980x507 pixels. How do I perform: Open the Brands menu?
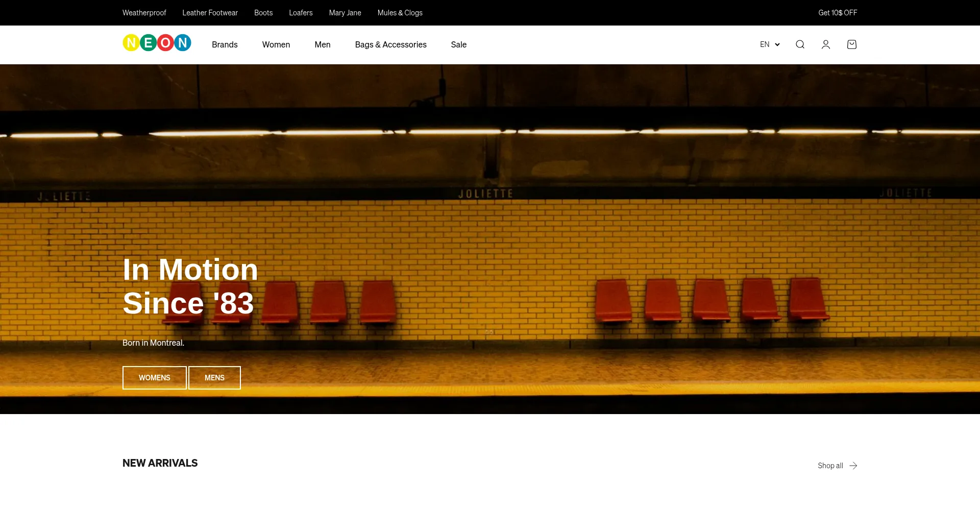(x=225, y=45)
